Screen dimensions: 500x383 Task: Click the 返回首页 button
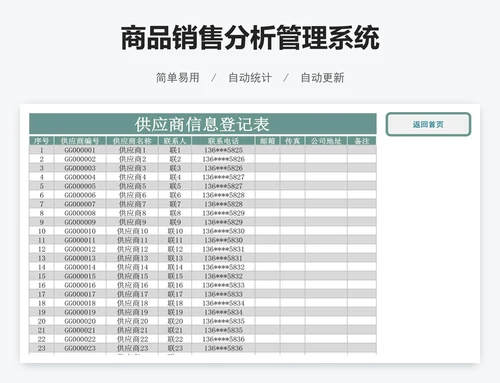point(428,124)
